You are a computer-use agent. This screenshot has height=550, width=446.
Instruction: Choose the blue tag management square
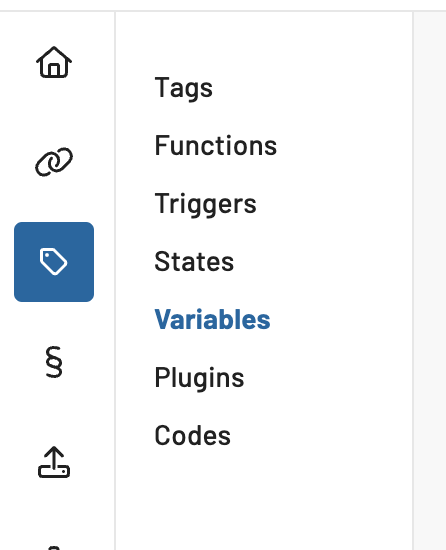54,262
